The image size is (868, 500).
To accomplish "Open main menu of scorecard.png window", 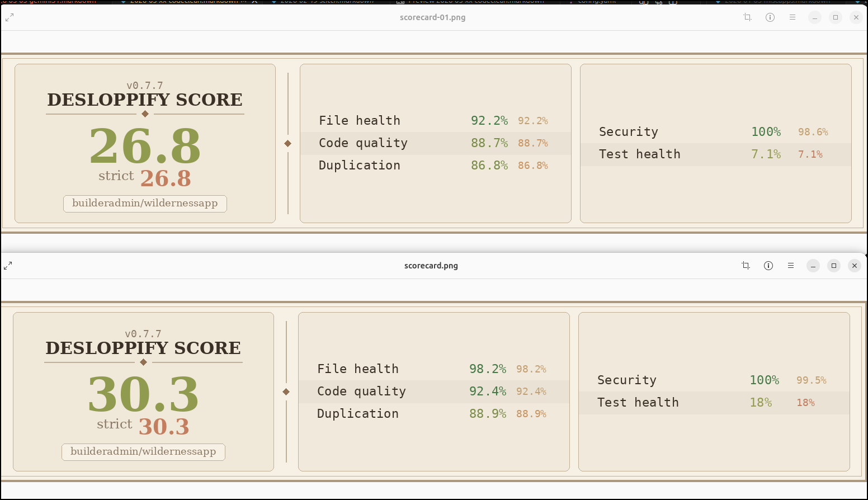I will (x=791, y=266).
